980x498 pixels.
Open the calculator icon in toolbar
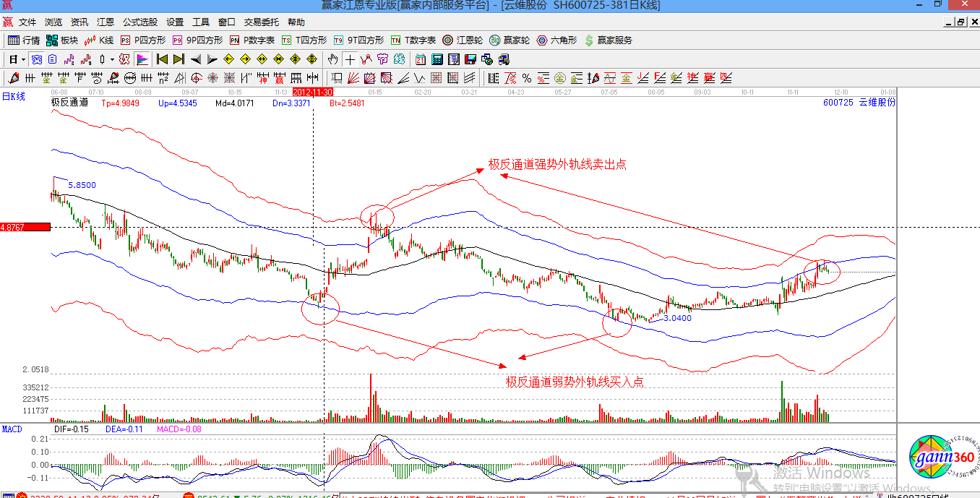(x=438, y=59)
